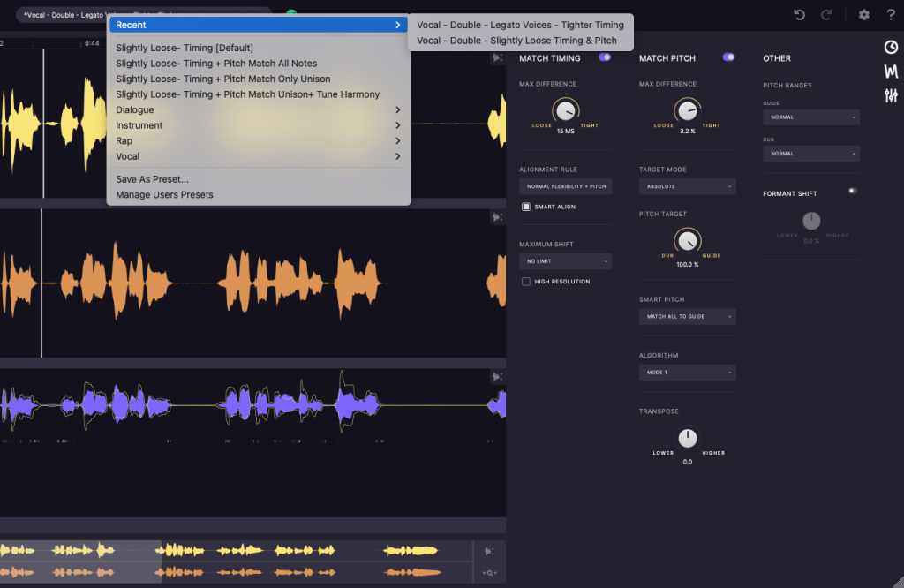Click the zoom magnifier icon below the overview

point(489,573)
